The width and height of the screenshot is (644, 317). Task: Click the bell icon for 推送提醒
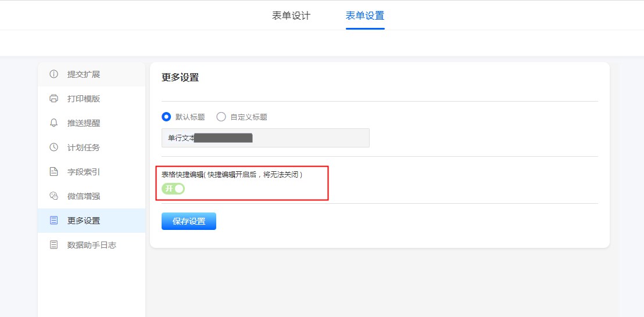click(54, 123)
